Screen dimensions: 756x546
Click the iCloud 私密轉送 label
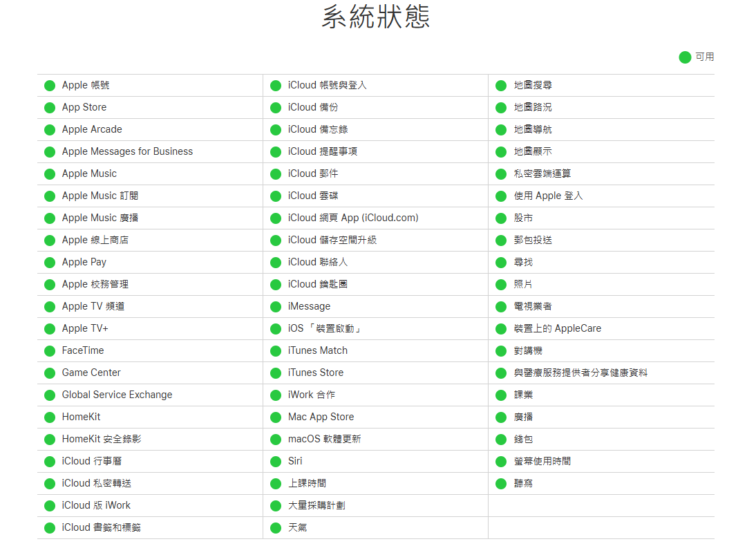(x=97, y=483)
